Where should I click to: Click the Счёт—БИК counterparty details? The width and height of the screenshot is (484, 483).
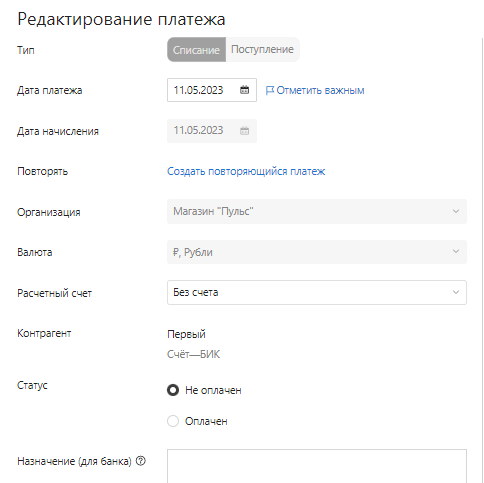click(193, 354)
